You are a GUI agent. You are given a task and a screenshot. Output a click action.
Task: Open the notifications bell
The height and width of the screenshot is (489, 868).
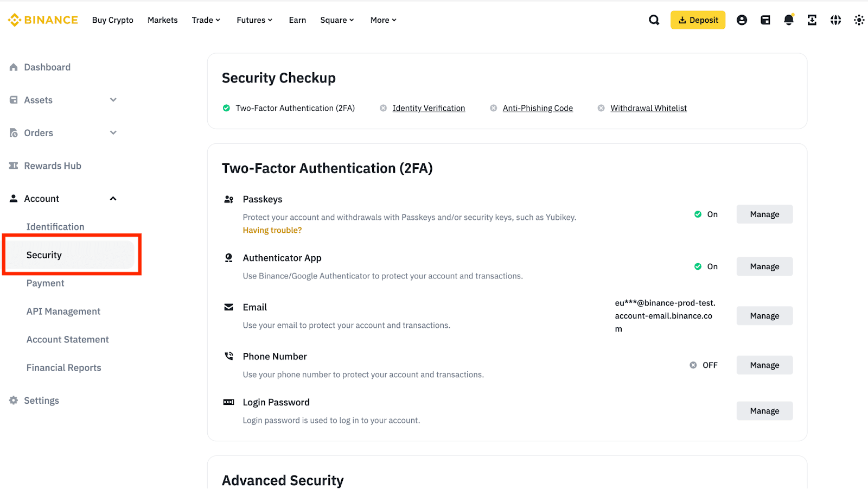(789, 20)
